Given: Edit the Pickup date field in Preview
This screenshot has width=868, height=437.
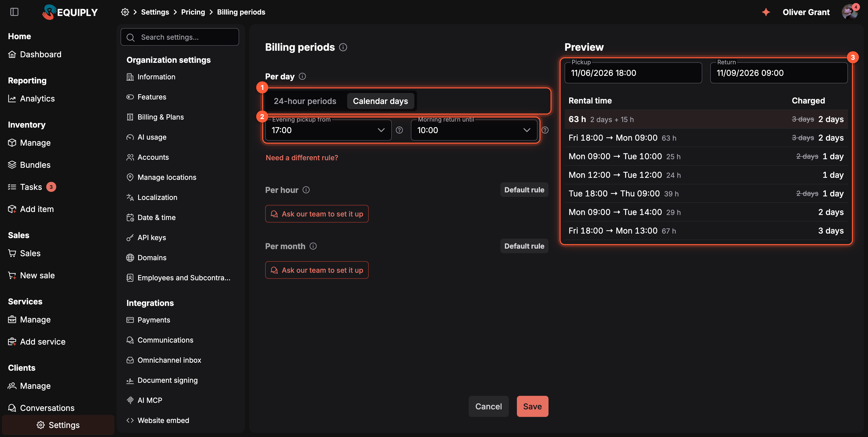Looking at the screenshot, I should coord(633,73).
